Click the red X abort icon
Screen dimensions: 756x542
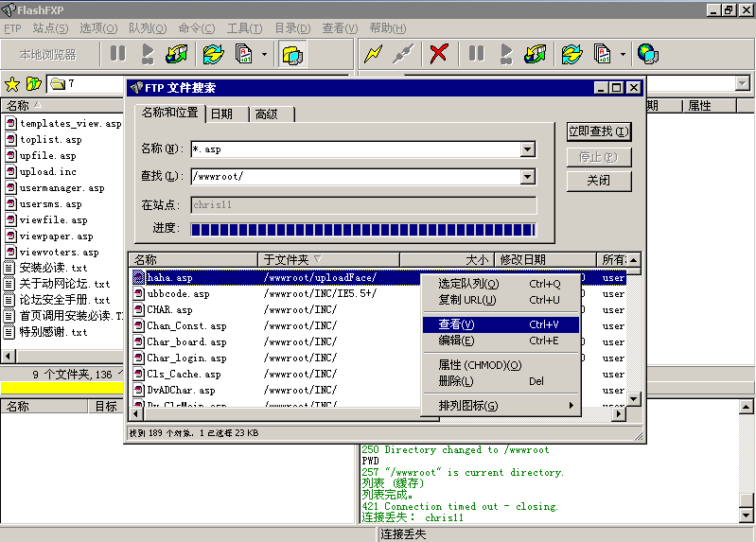point(438,54)
